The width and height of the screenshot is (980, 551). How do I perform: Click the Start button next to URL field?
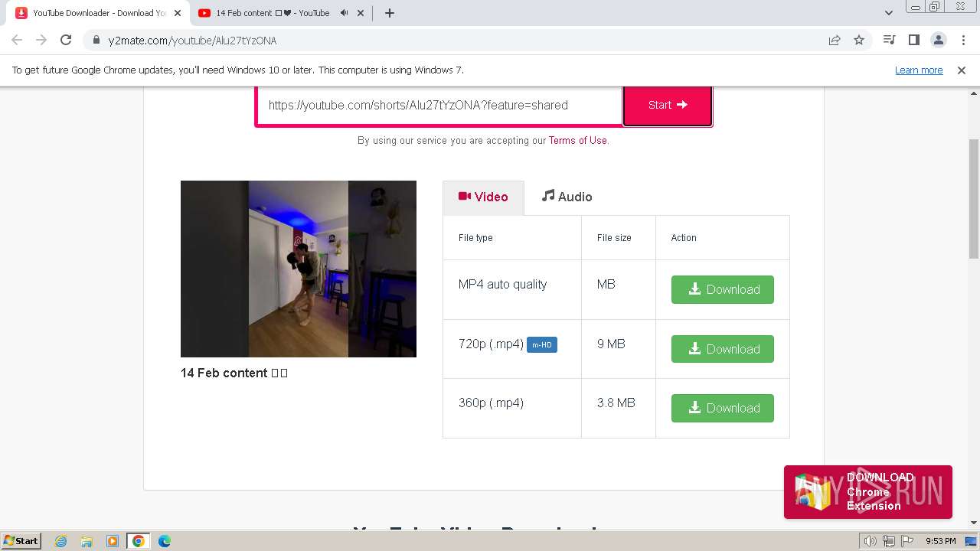tap(668, 105)
